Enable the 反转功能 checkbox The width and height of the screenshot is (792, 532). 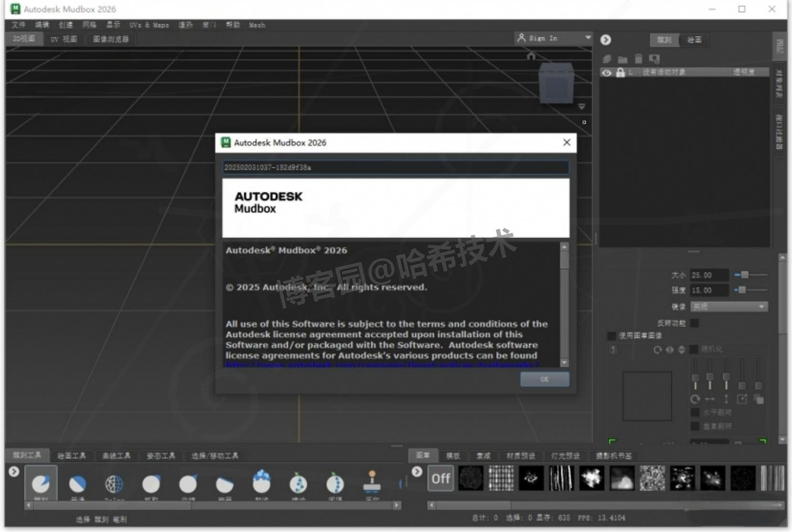694,323
